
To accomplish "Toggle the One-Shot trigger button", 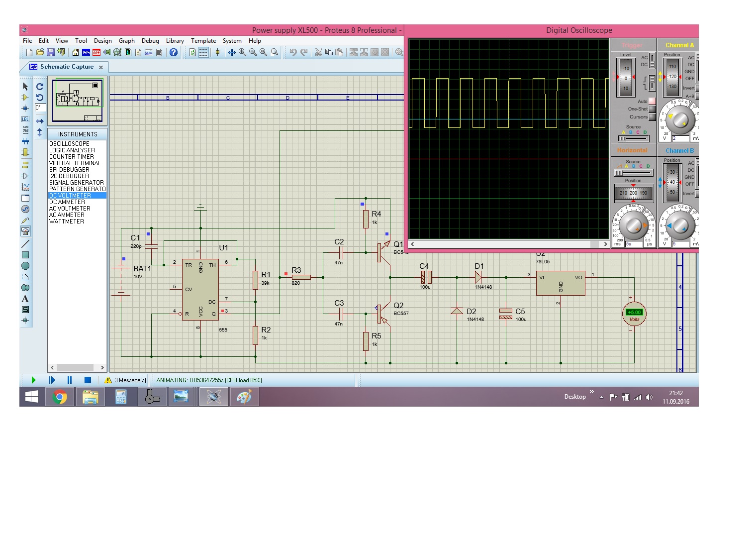I will (x=652, y=109).
